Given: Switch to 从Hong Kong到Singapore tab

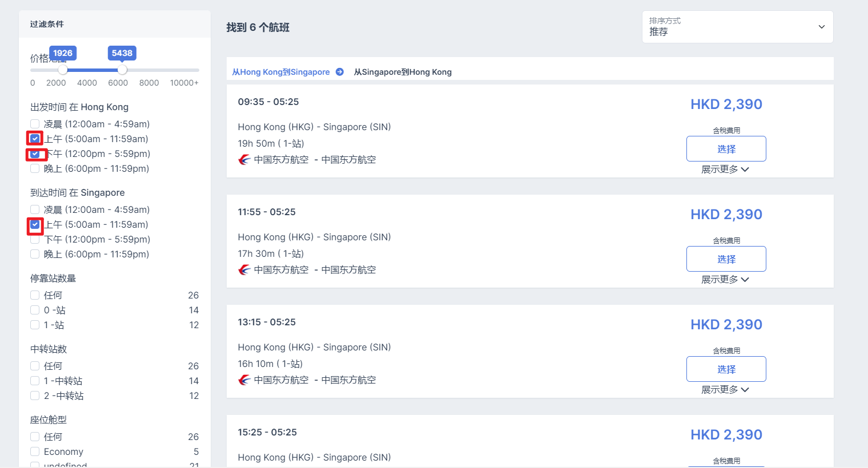Looking at the screenshot, I should [x=281, y=72].
